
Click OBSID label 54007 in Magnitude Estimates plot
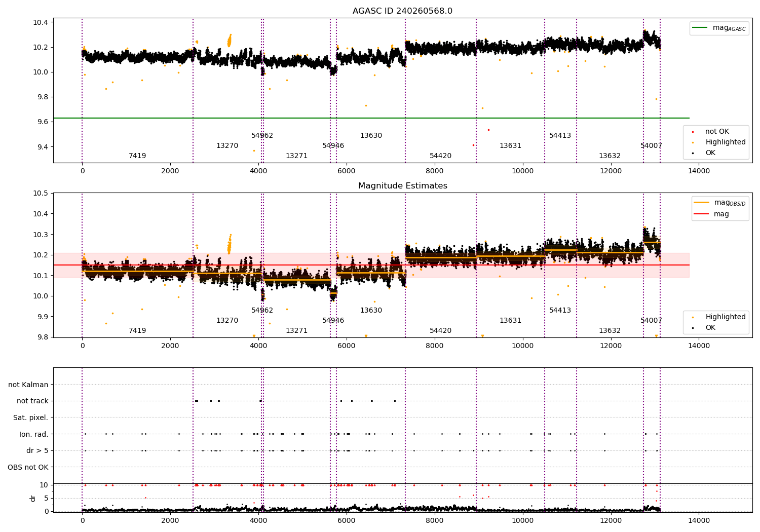point(651,321)
